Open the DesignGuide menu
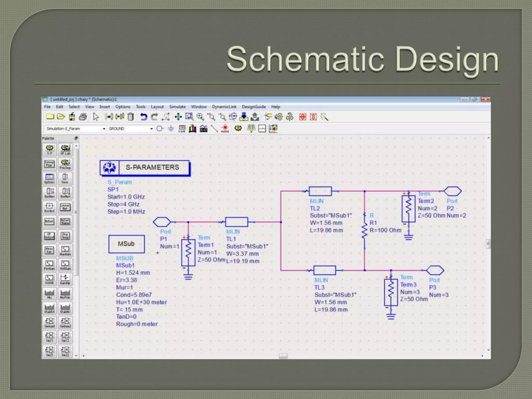 [254, 107]
